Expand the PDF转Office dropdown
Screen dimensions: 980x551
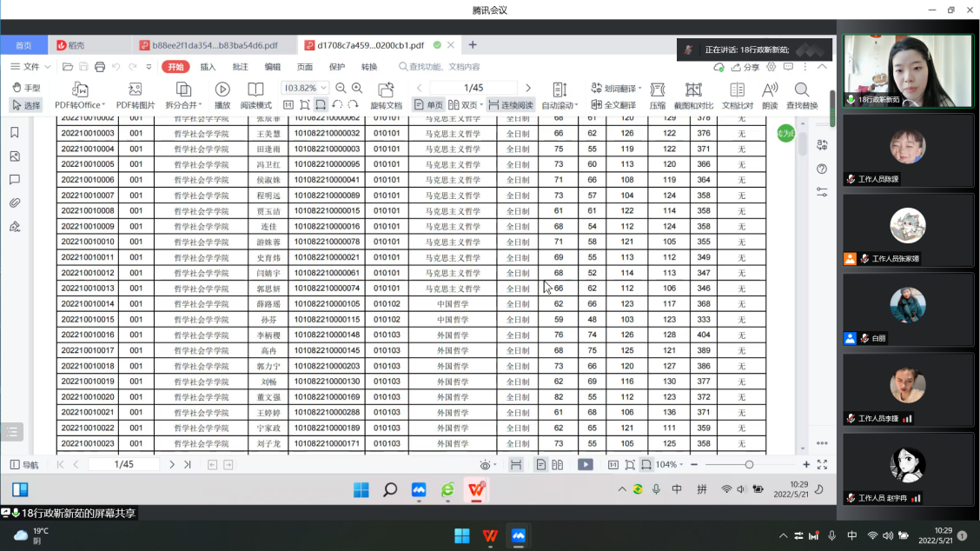point(80,105)
